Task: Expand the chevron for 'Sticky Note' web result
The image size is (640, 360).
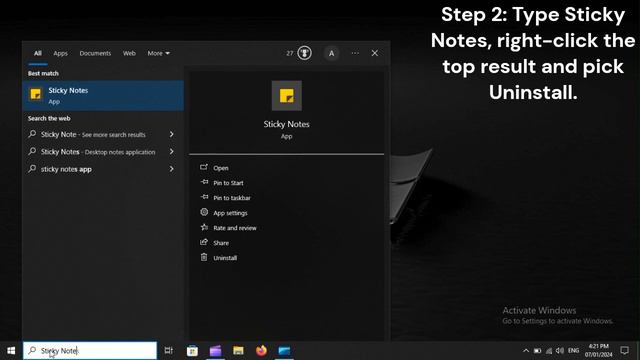Action: pyautogui.click(x=171, y=134)
